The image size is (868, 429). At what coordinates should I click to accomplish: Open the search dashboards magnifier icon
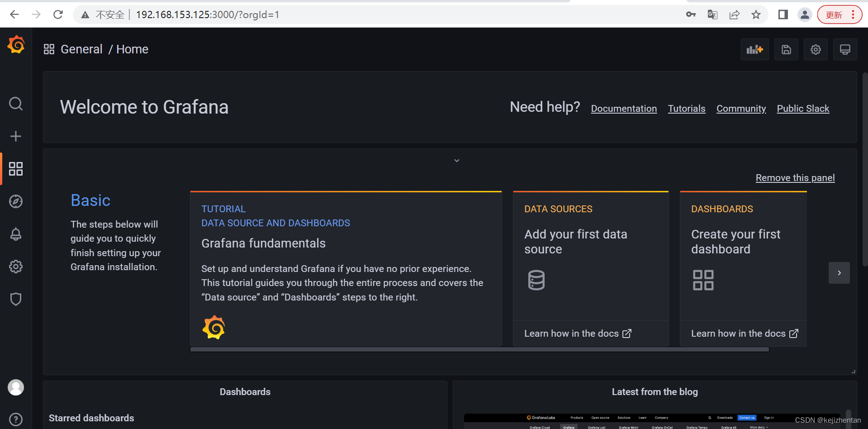pos(16,104)
